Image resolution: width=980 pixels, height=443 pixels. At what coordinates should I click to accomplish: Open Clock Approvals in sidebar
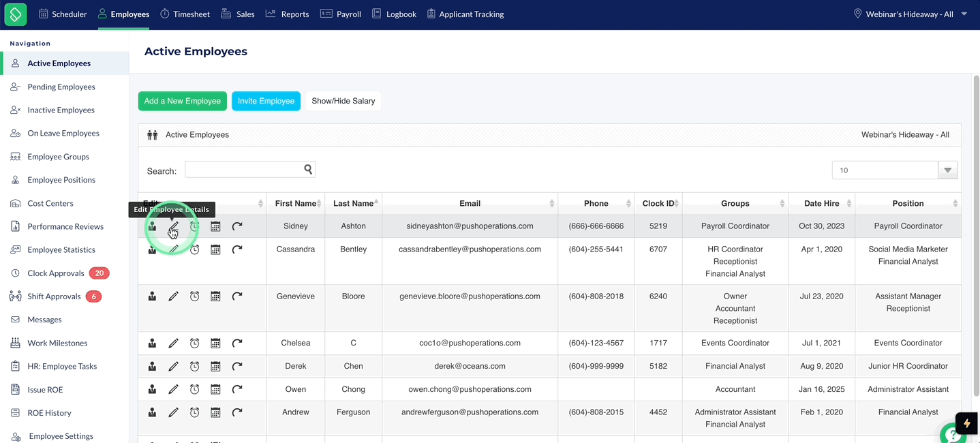[56, 273]
